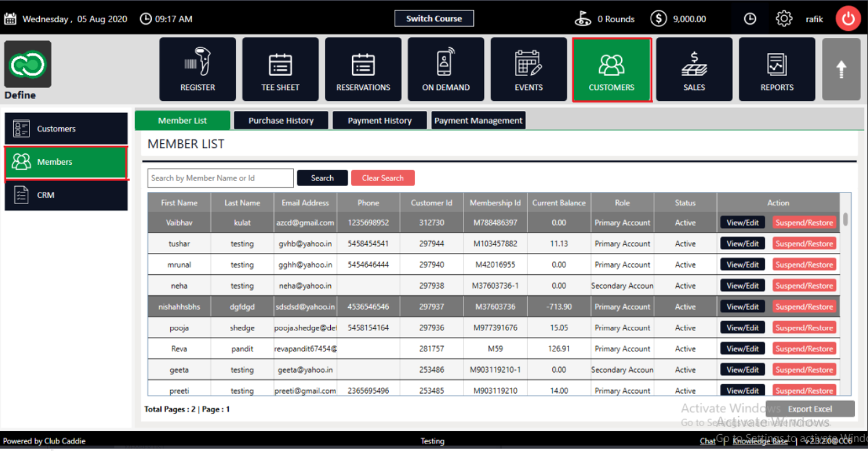The image size is (868, 451).
Task: Click the calendar date icon
Action: coord(10,19)
